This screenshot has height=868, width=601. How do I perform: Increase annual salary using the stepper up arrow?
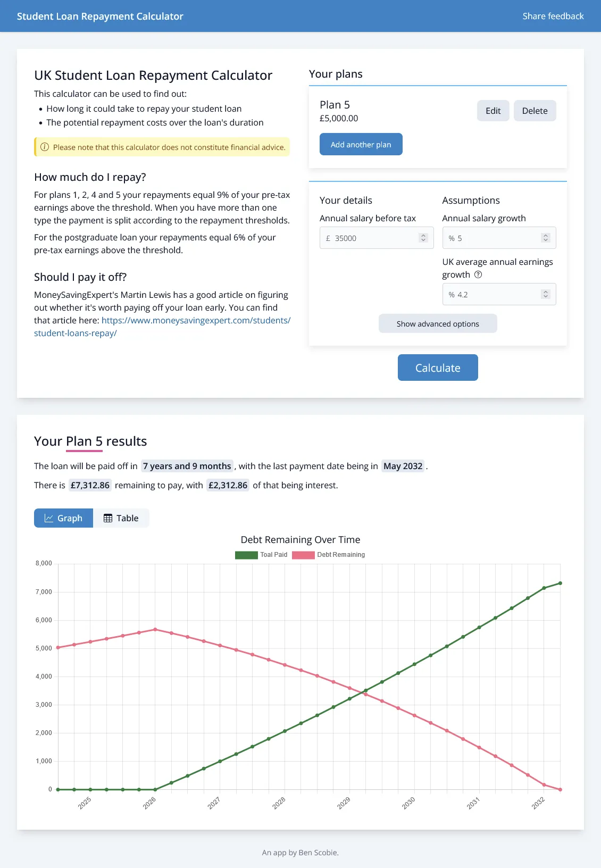coord(423,235)
